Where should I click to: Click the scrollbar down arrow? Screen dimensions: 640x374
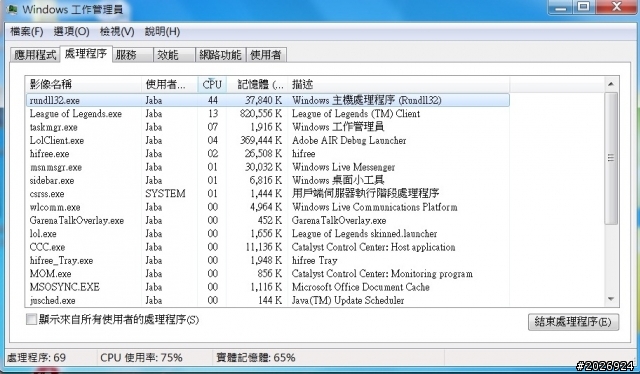click(611, 299)
